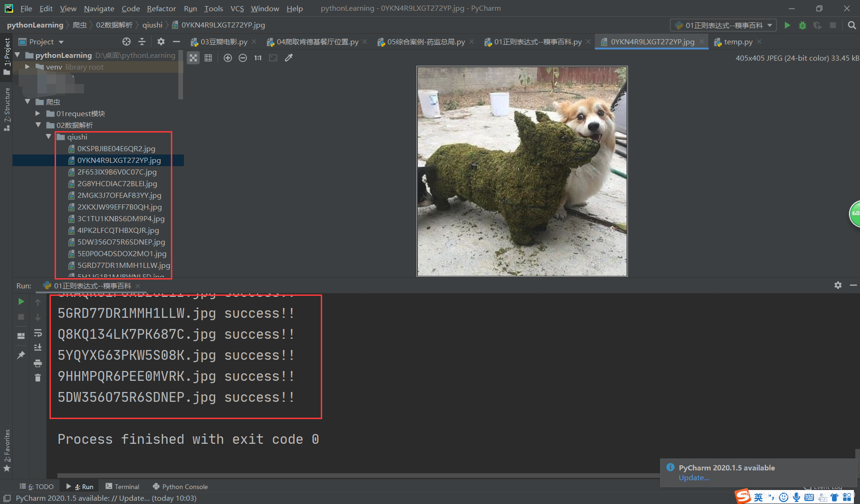Enable scroll to end in console
This screenshot has width=860, height=504.
pyautogui.click(x=38, y=347)
